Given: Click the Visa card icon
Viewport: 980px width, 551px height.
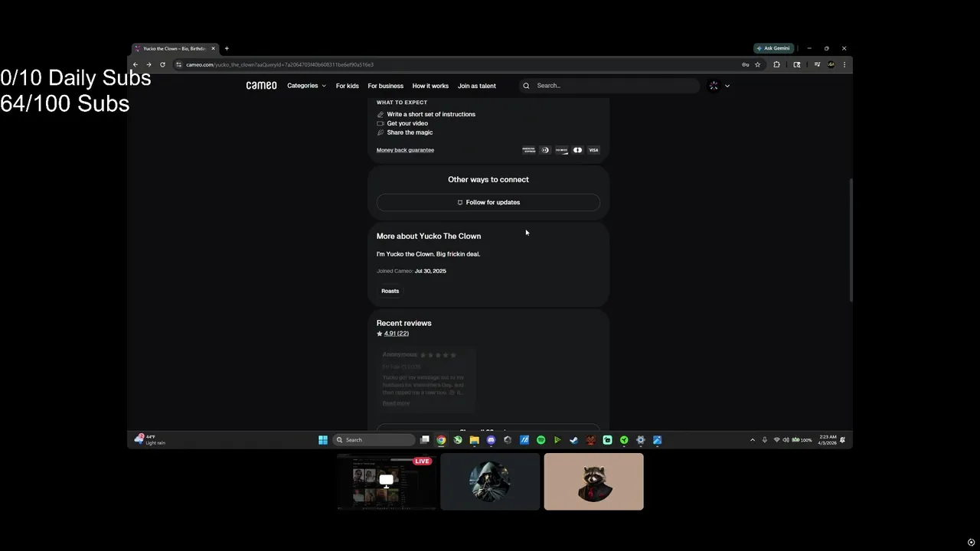Looking at the screenshot, I should [593, 150].
